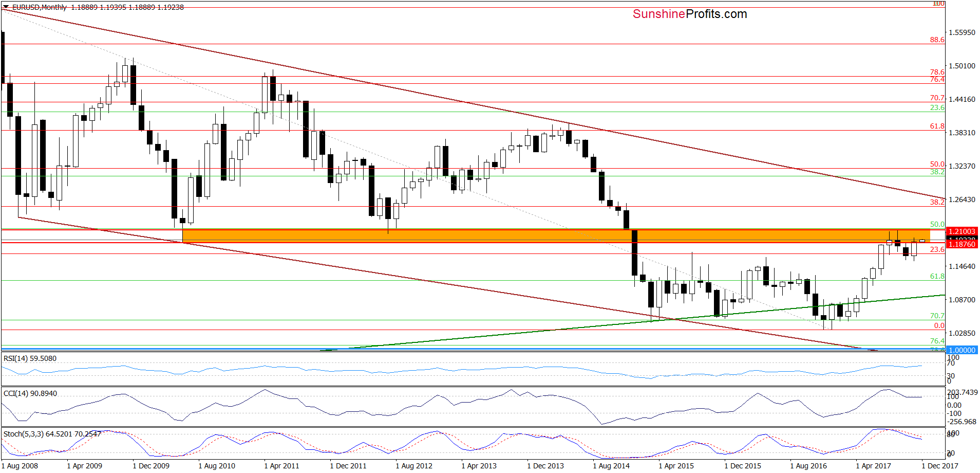The width and height of the screenshot is (980, 473).
Task: Click the triangle icon beside EURUSD,Monthly
Action: tap(6, 7)
